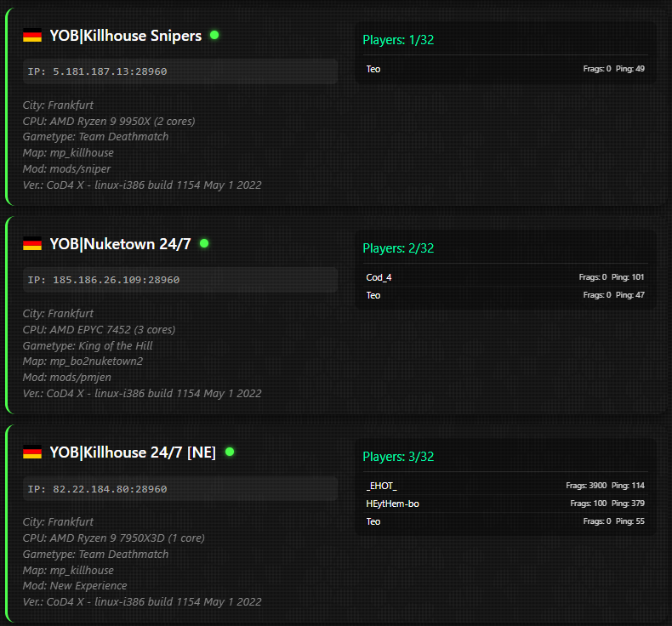Screen dimensions: 672x626
Task: Click the green status dot for Nuketown 24/7
Action: pos(204,243)
